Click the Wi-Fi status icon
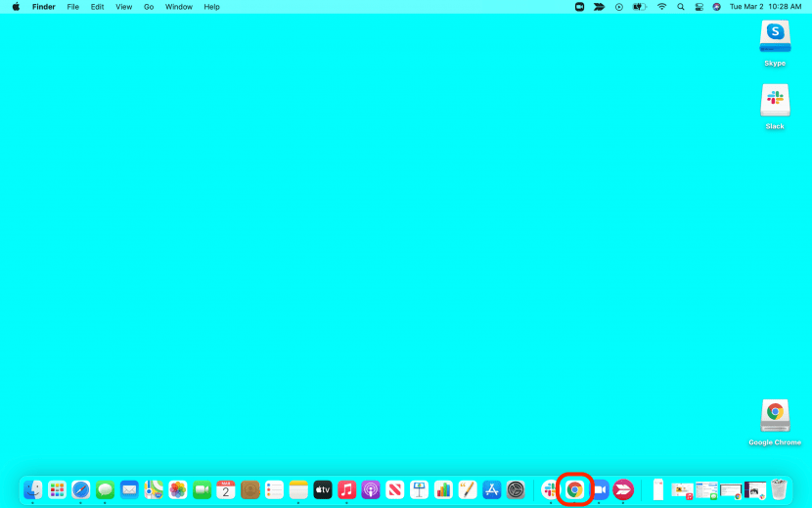The width and height of the screenshot is (812, 508). (661, 7)
